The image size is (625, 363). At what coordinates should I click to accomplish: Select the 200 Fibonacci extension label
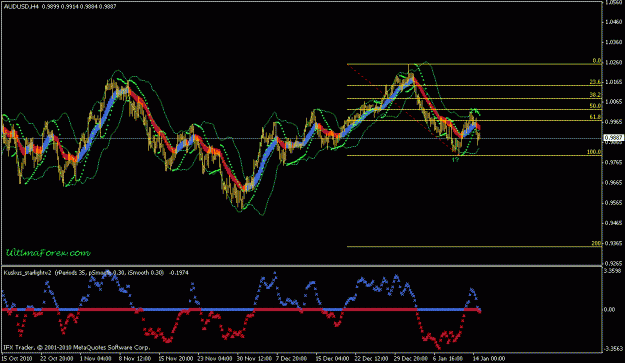[596, 243]
